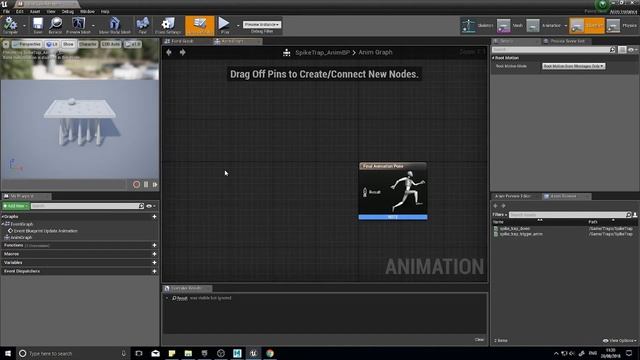The width and height of the screenshot is (640, 360).
Task: Toggle the viewport Lit mode button
Action: [52, 44]
